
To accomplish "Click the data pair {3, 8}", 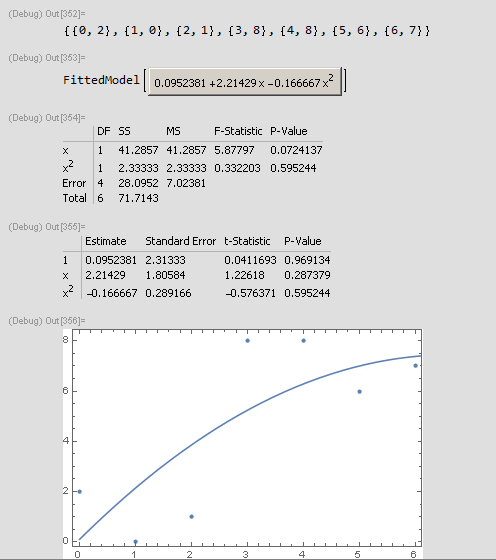I will pos(247,31).
